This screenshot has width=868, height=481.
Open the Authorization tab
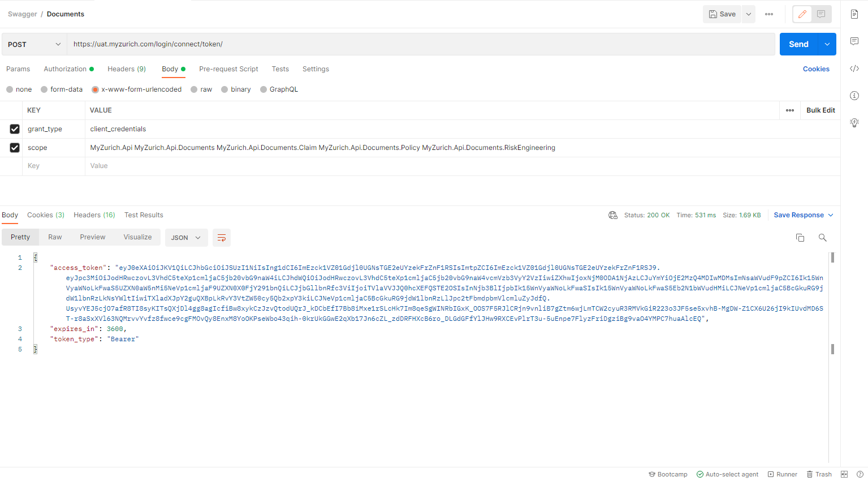(68, 69)
